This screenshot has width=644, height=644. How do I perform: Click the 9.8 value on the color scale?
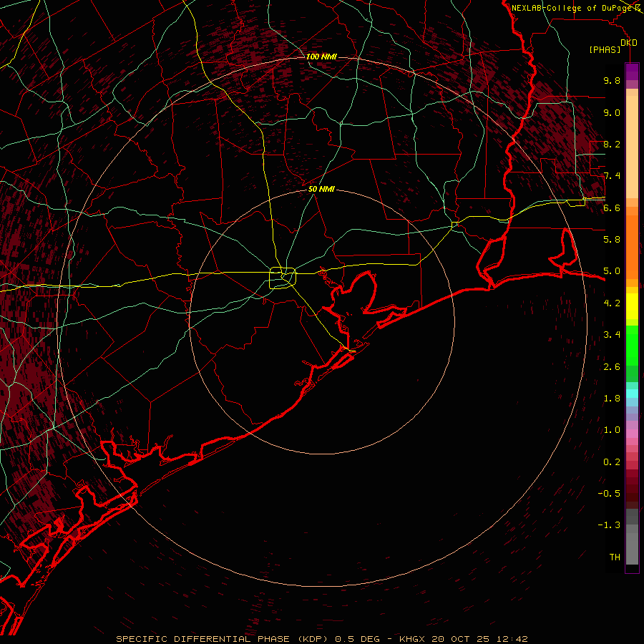coord(612,80)
